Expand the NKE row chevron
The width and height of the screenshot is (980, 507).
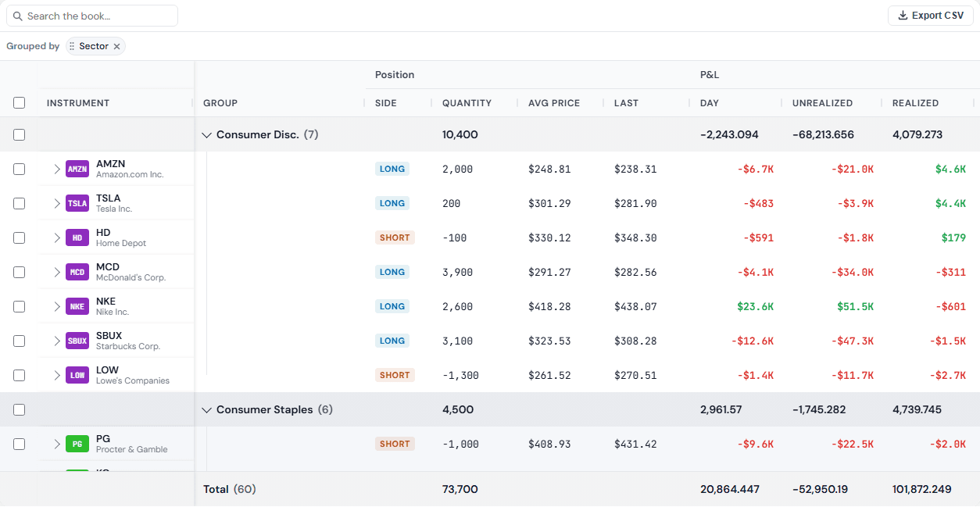click(57, 306)
